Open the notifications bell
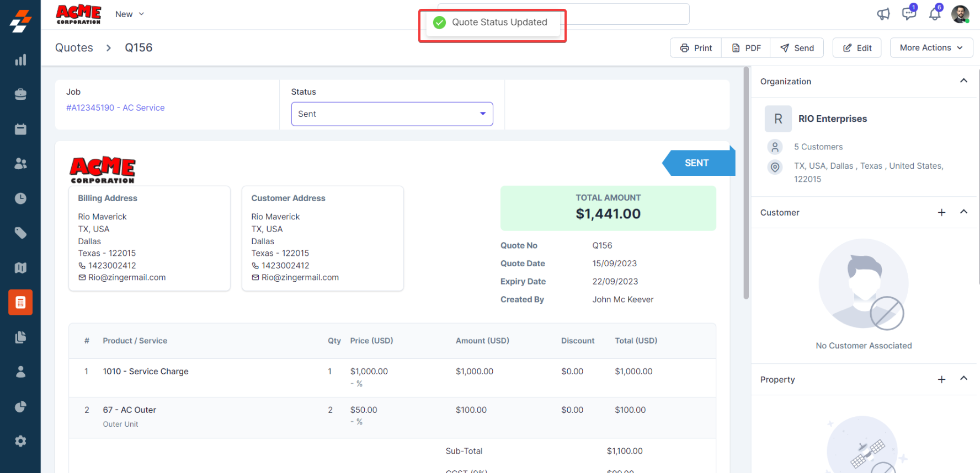 point(935,14)
